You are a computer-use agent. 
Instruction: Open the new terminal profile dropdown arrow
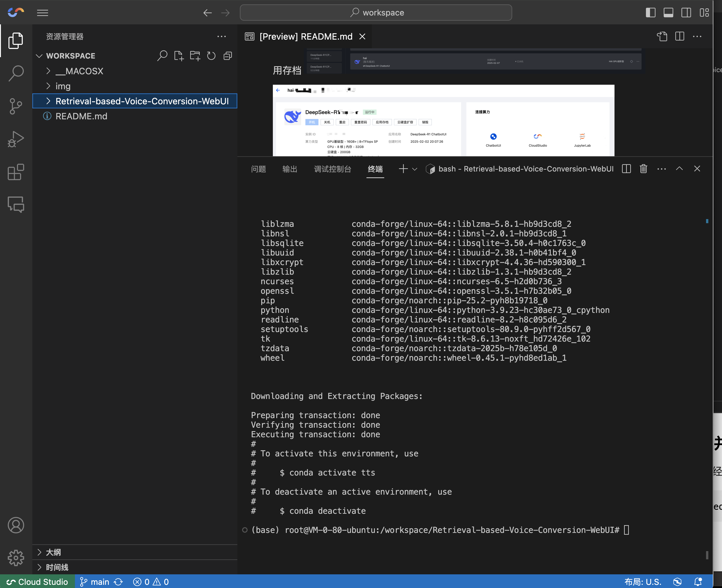[x=415, y=169]
